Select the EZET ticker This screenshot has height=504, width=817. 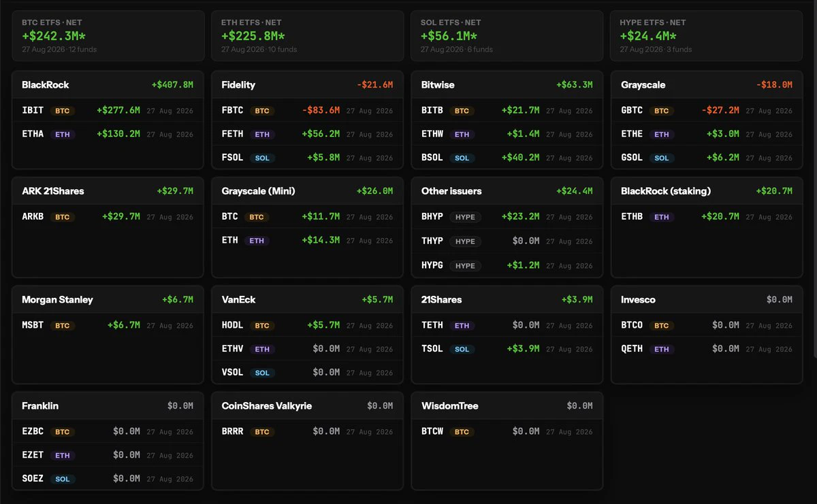[x=33, y=454]
